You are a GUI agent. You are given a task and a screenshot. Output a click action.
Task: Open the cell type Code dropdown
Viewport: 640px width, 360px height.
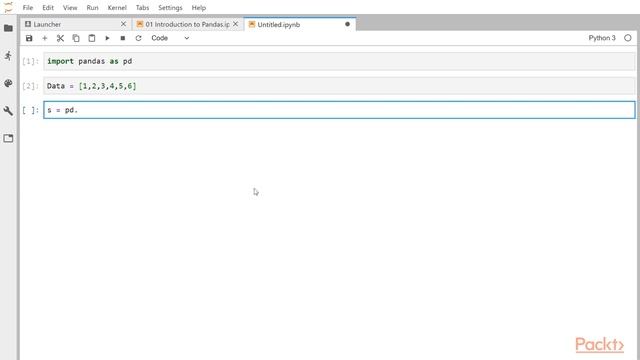(x=170, y=38)
